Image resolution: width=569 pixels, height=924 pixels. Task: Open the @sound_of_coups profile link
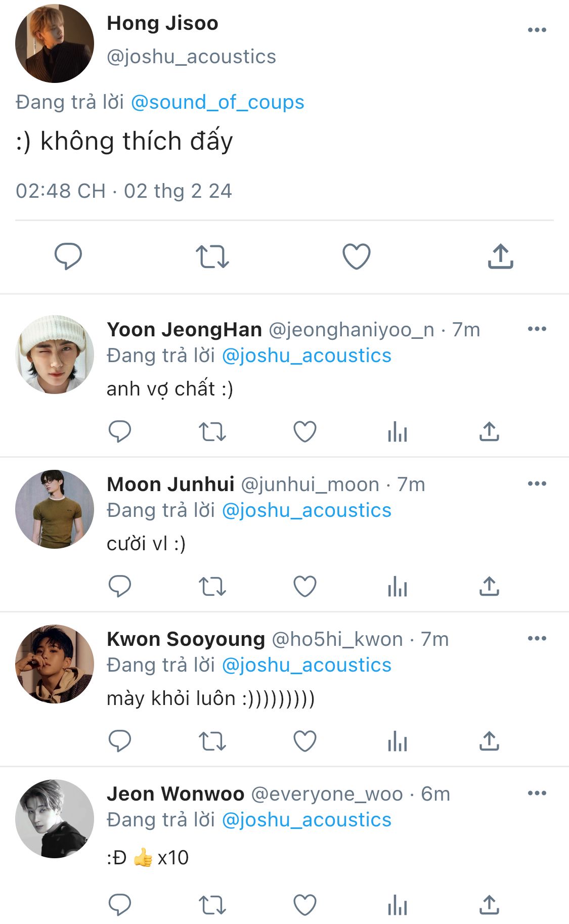coord(217,102)
